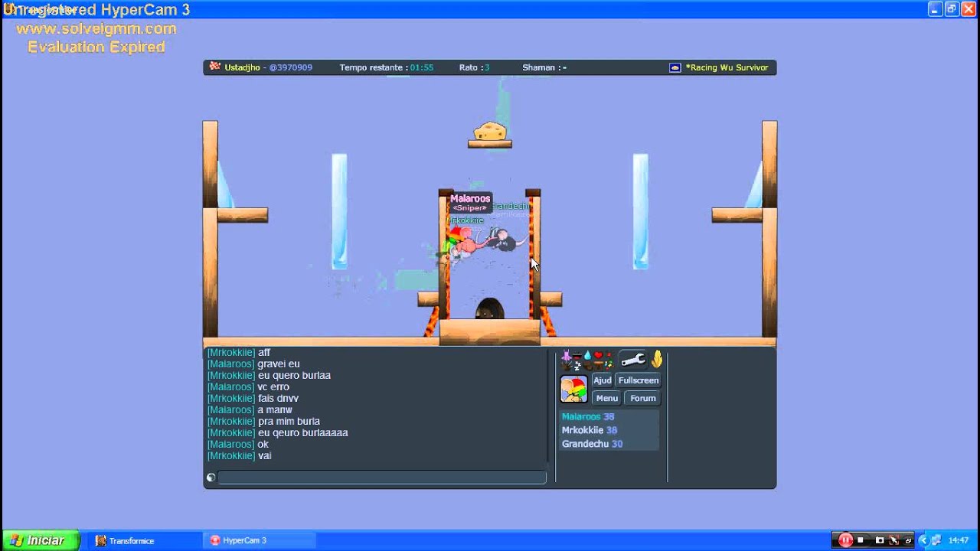
Task: Click the last chat message "vai"
Action: 265,456
